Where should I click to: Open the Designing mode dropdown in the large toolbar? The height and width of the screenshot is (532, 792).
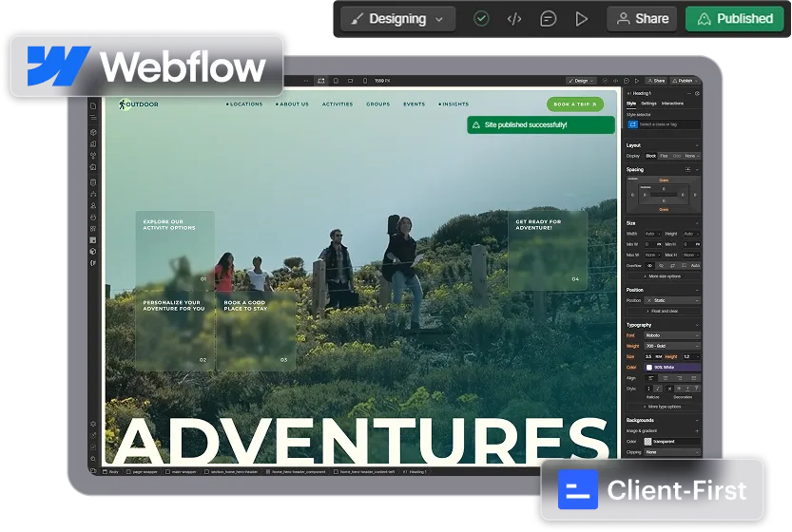[x=398, y=19]
